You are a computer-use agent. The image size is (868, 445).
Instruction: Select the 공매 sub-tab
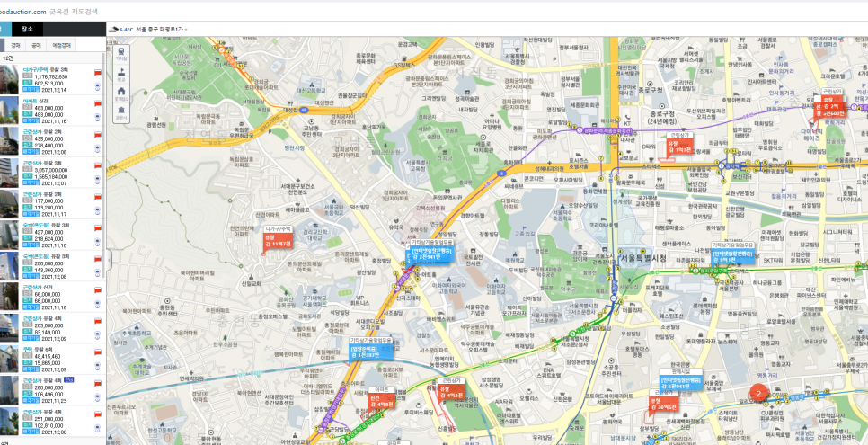pos(36,46)
